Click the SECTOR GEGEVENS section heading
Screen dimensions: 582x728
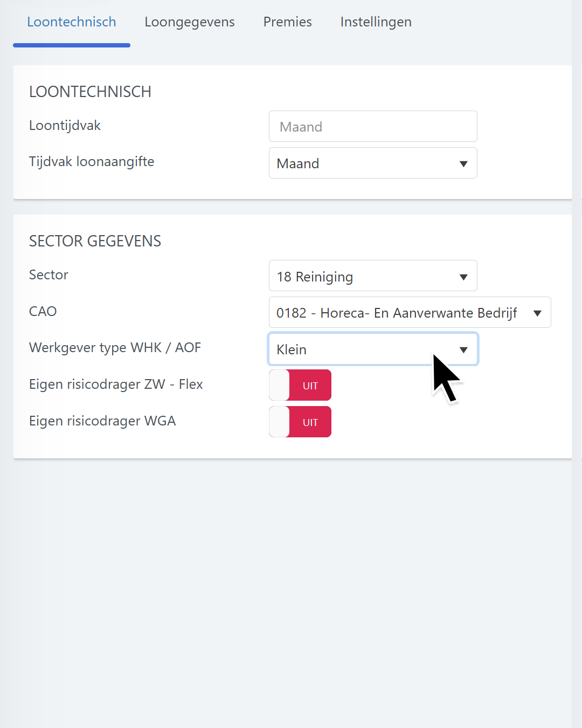point(95,241)
